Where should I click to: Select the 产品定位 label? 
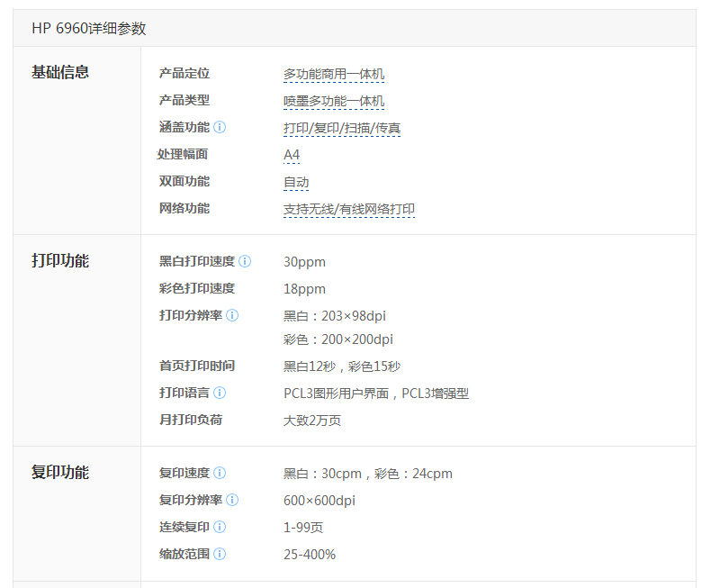point(184,73)
